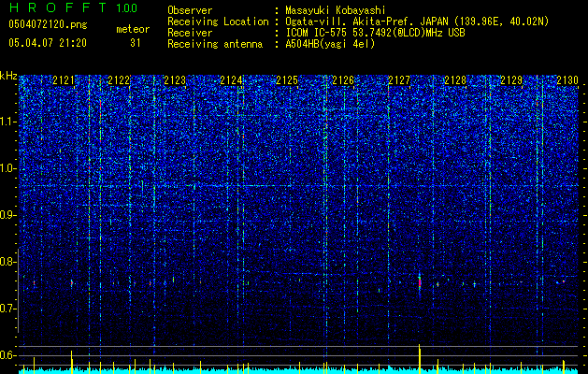Click the 2130 time marker
The height and width of the screenshot is (374, 588).
[567, 80]
